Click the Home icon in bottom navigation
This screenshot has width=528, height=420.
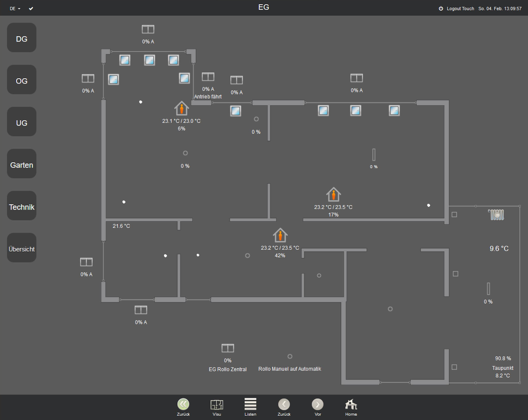coord(350,404)
